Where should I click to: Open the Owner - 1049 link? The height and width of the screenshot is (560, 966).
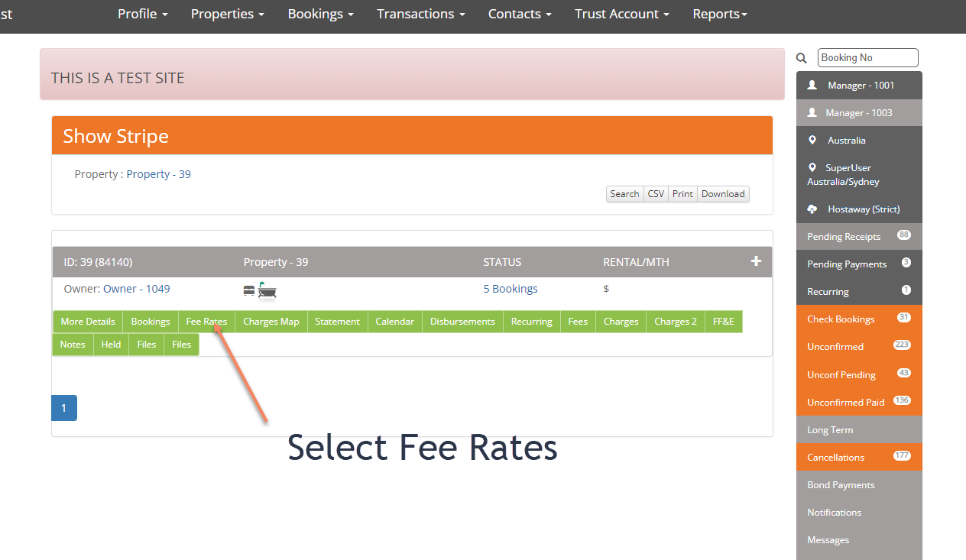(136, 289)
